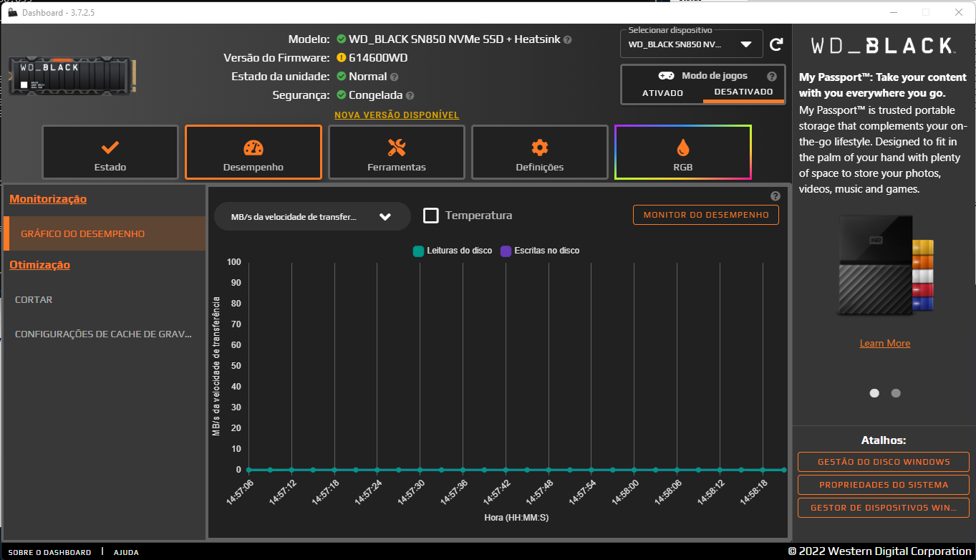Open Ferramentas with the wrench icon
Screen dimensions: 976x560
click(396, 153)
